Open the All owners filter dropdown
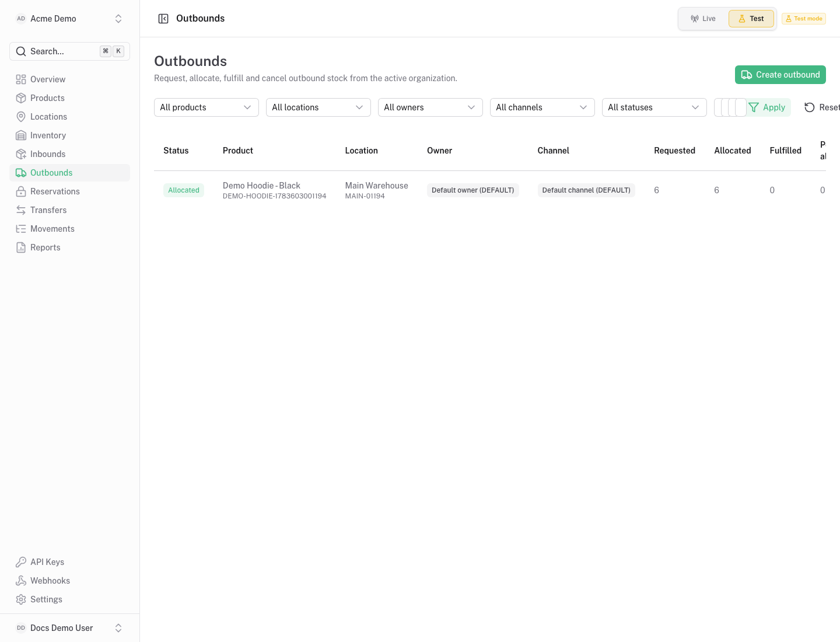Screen dimensions: 840x642 (x=430, y=107)
